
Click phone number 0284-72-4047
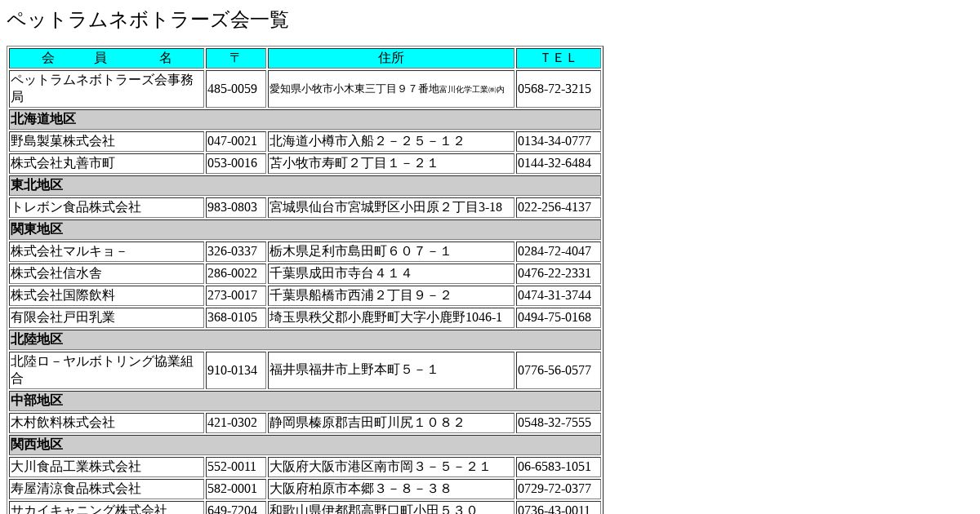tap(555, 251)
